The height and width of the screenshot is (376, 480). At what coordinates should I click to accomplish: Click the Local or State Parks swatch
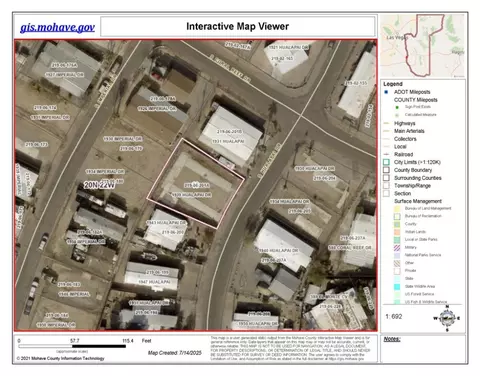coord(397,240)
